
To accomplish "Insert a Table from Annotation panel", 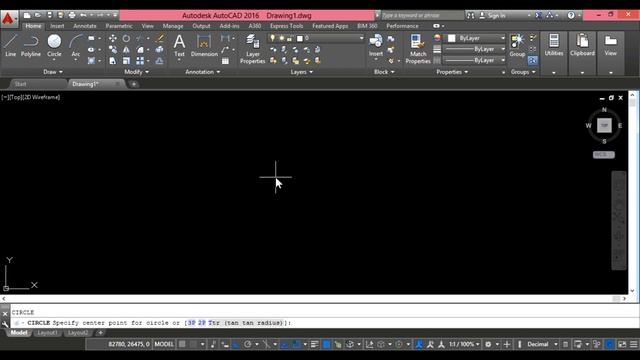I will point(225,61).
